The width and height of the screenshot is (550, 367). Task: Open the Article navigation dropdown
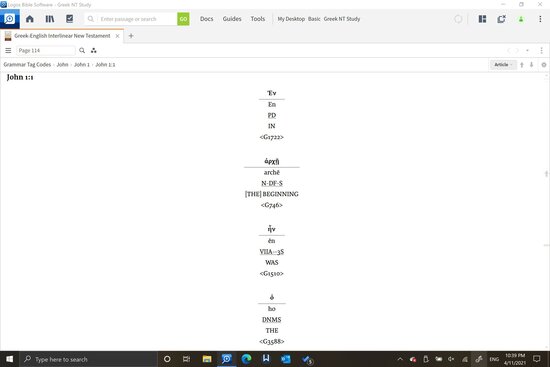click(x=503, y=65)
